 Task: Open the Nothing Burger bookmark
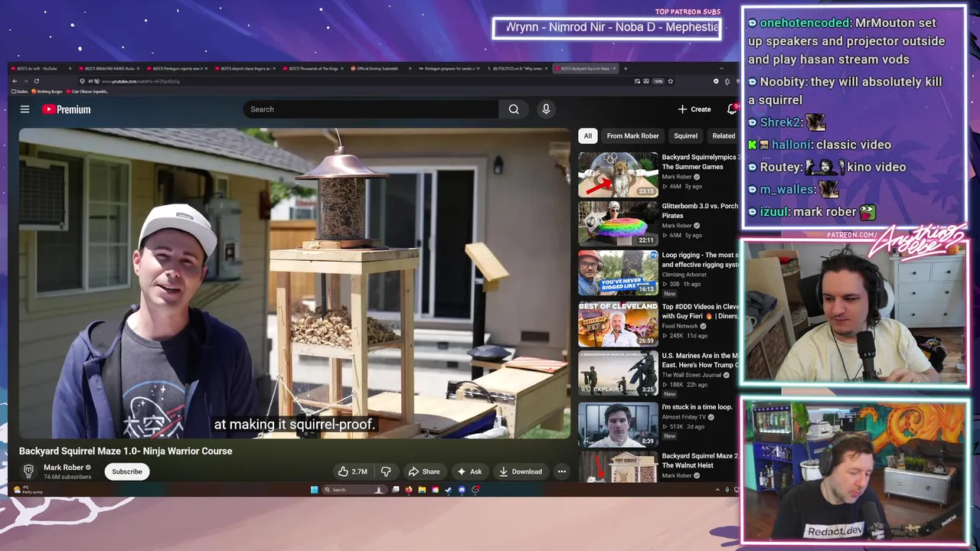[47, 91]
